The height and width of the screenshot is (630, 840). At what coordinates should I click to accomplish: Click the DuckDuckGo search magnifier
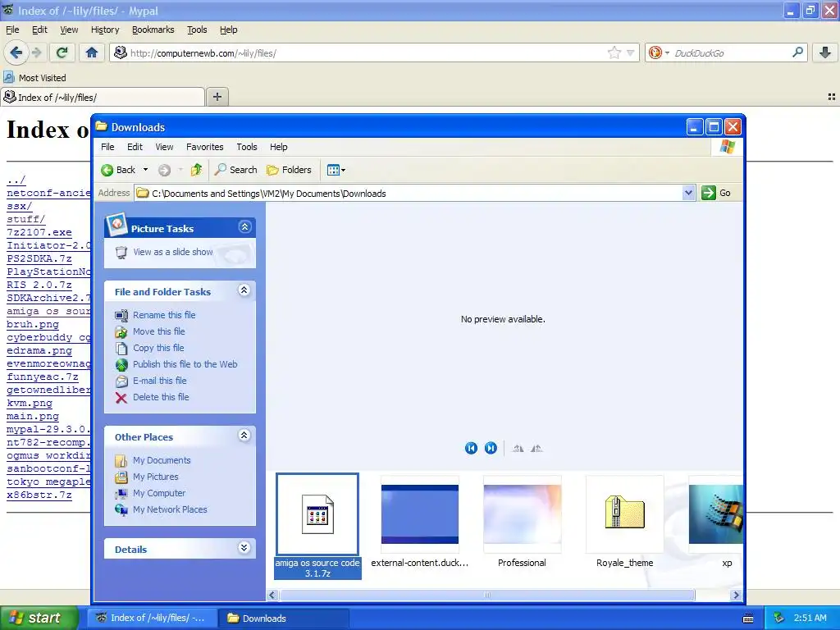pyautogui.click(x=797, y=52)
